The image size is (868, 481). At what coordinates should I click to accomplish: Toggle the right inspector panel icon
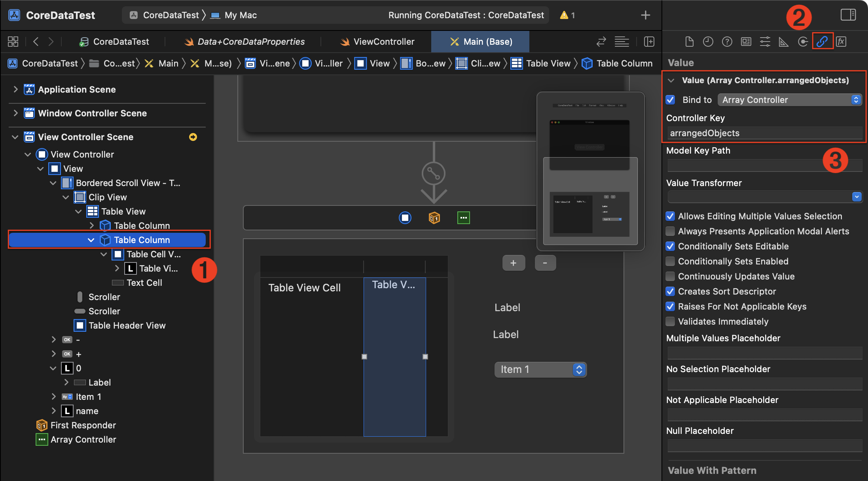pyautogui.click(x=848, y=15)
